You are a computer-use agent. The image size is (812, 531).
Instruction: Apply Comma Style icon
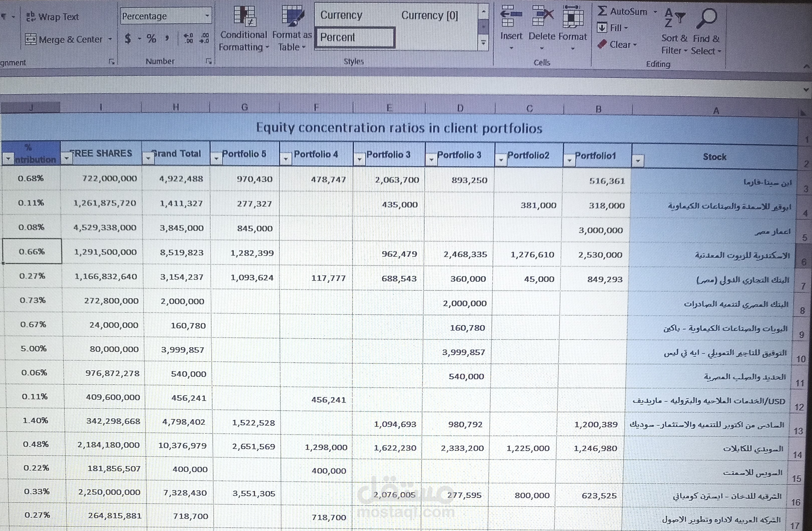point(167,38)
